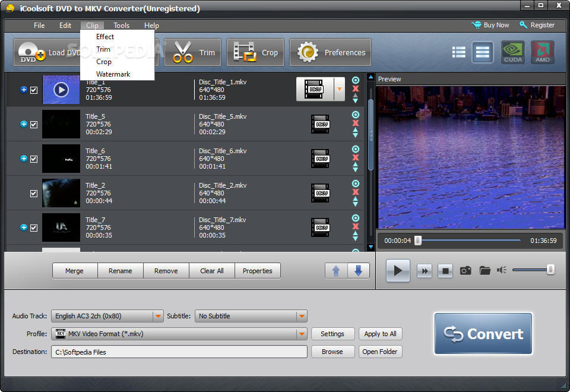Viewport: 570px width, 392px height.
Task: Stop the preview playback
Action: pos(445,271)
